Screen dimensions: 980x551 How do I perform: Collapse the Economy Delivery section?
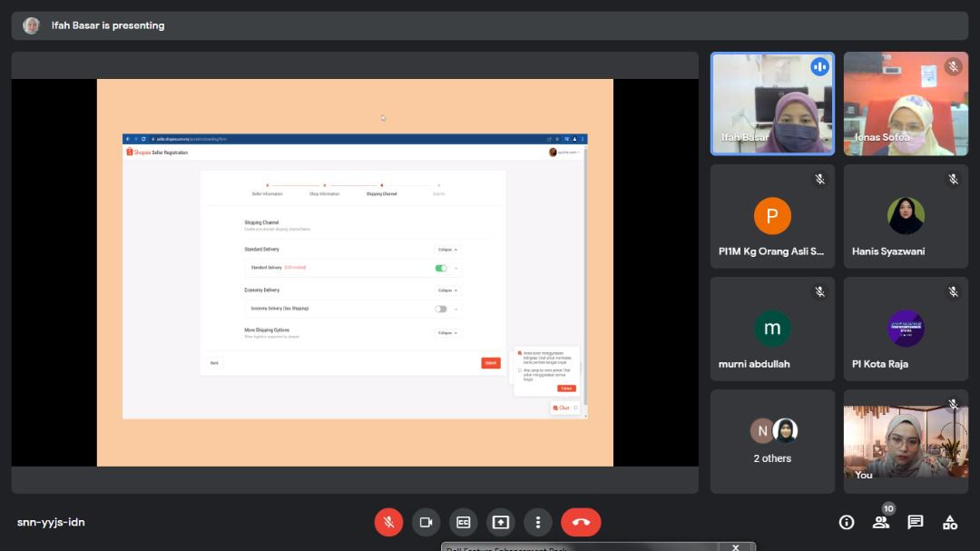tap(447, 290)
